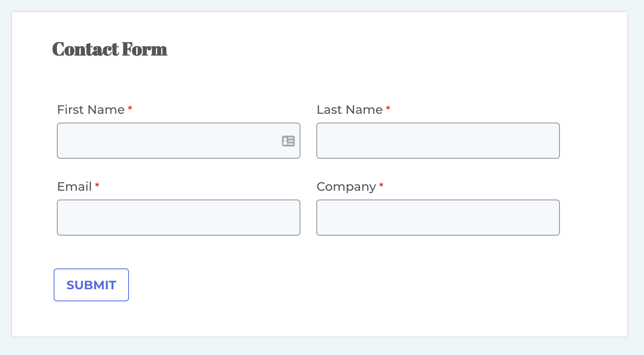Click the Company label text
The width and height of the screenshot is (644, 355).
tap(346, 187)
